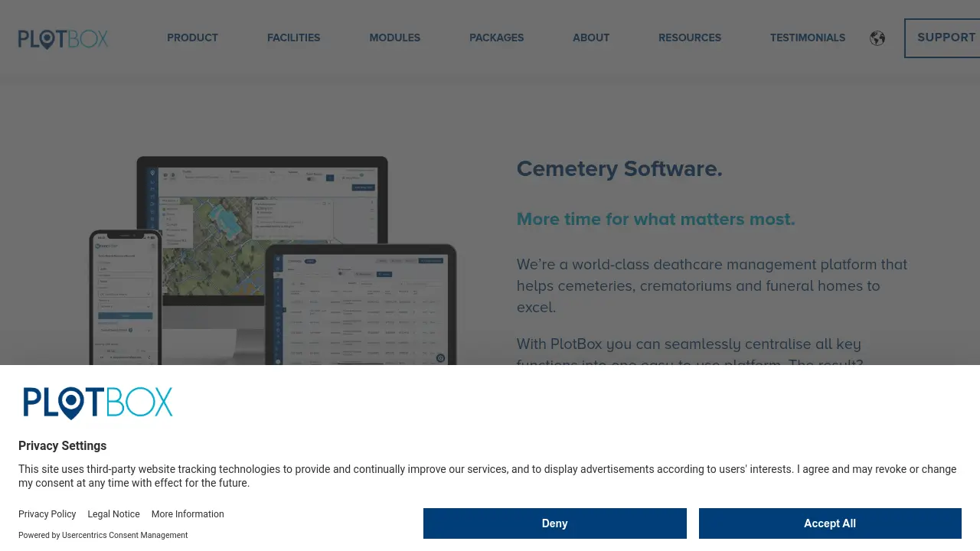Deny the privacy tracking consent
980x551 pixels.
click(554, 523)
